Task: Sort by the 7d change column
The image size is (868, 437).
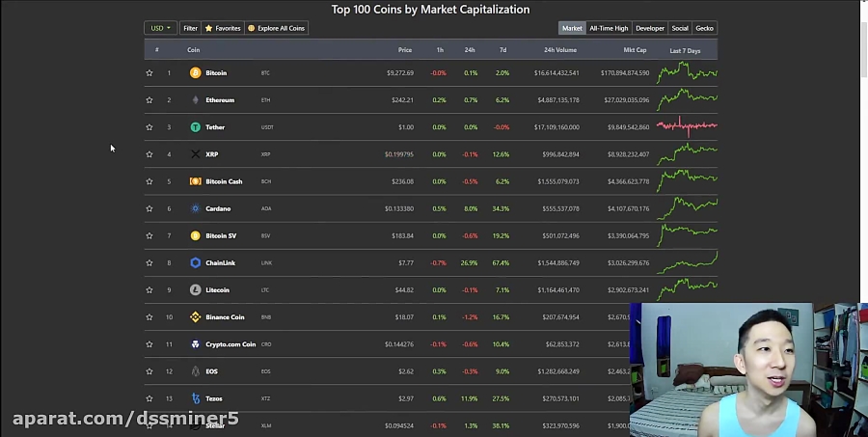Action: 502,50
